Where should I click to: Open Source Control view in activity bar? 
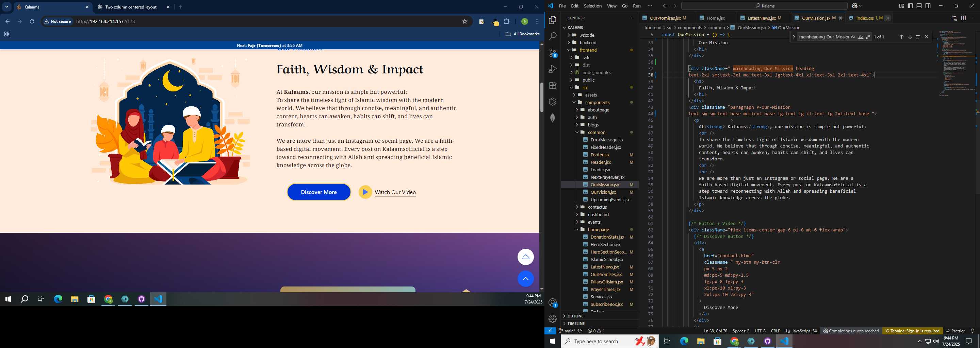point(553,53)
